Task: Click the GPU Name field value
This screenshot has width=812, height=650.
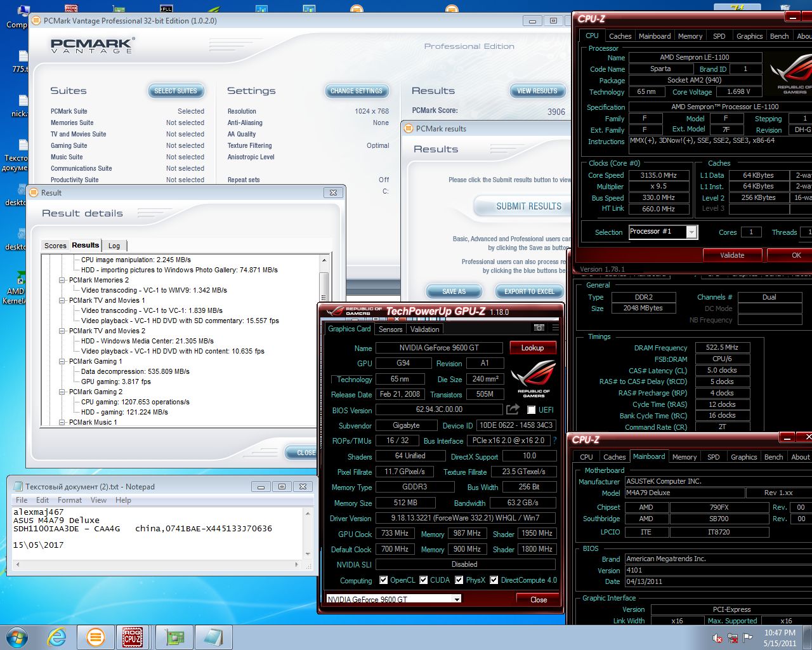Action: [x=439, y=348]
